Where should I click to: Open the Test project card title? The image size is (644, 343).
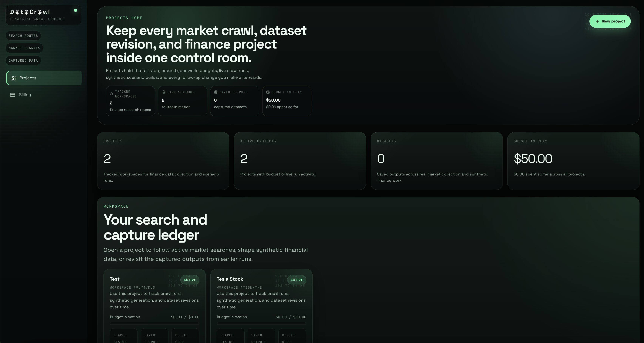pyautogui.click(x=114, y=279)
